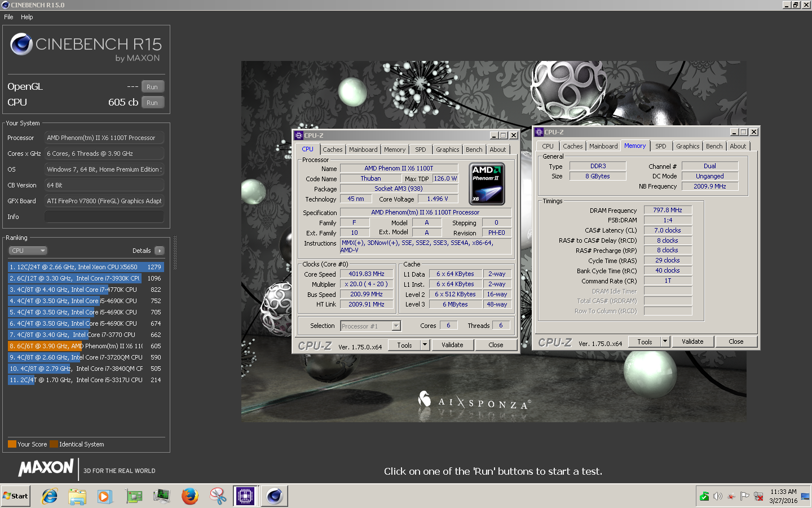812x508 pixels.
Task: Open Internet Explorer from the taskbar
Action: (50, 496)
